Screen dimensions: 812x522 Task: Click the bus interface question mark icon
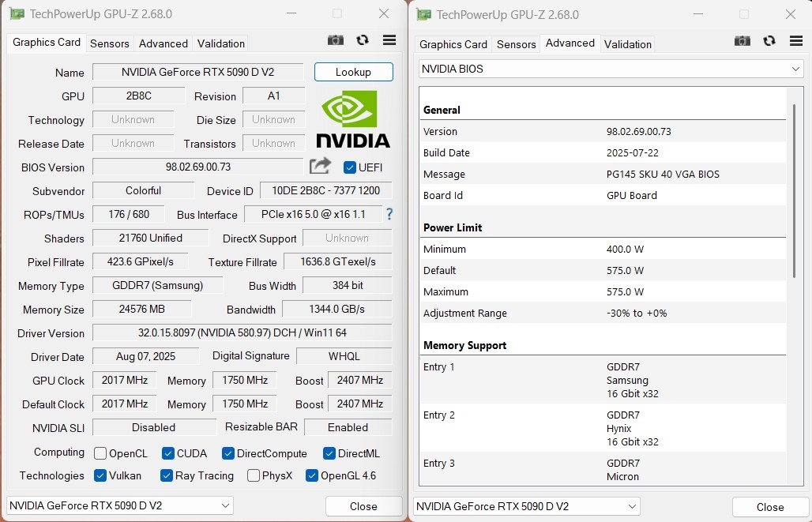(389, 214)
